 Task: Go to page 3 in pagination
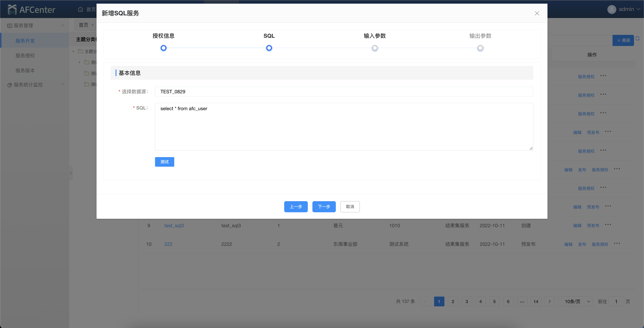tap(466, 301)
